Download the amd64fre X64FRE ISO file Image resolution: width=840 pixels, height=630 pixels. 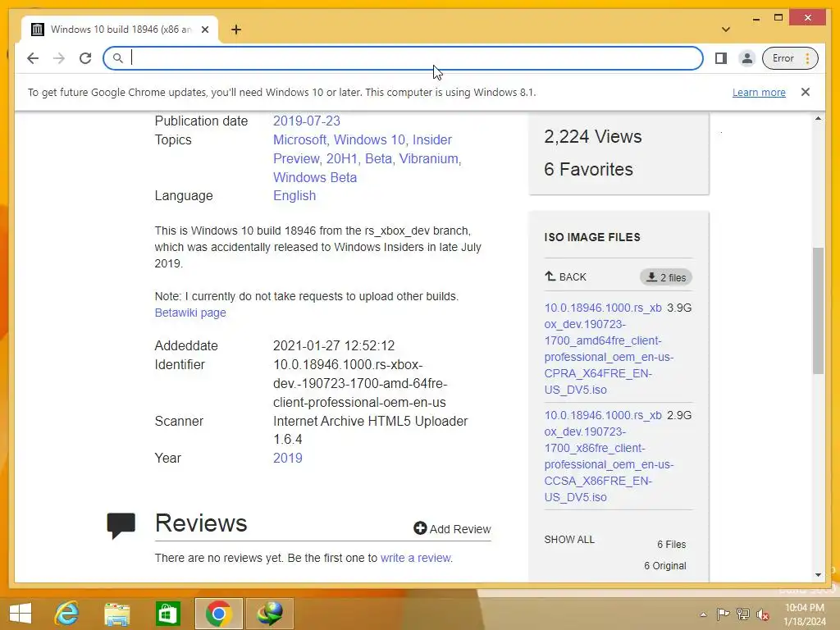609,349
